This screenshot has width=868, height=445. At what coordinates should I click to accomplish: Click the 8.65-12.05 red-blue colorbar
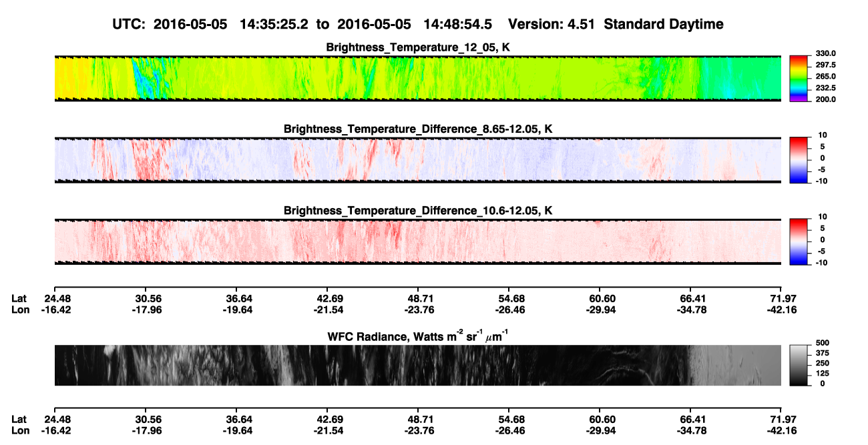point(799,159)
